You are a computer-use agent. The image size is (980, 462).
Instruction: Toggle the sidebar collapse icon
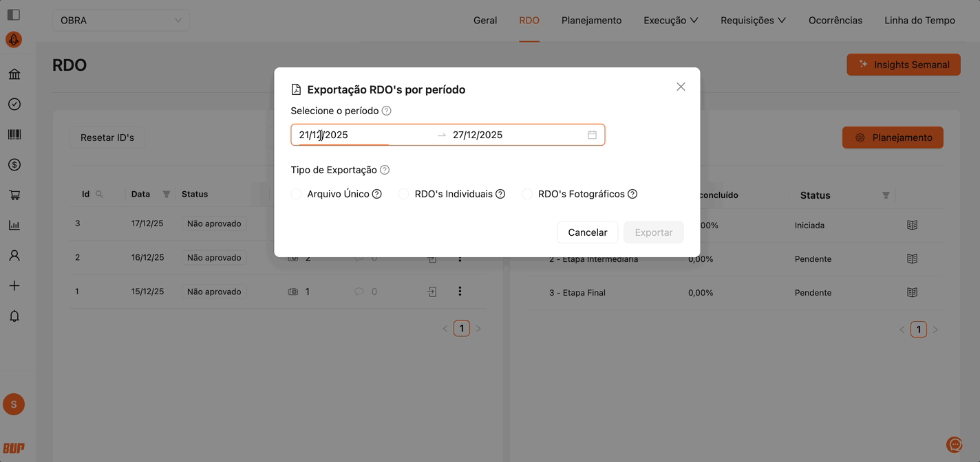[14, 14]
